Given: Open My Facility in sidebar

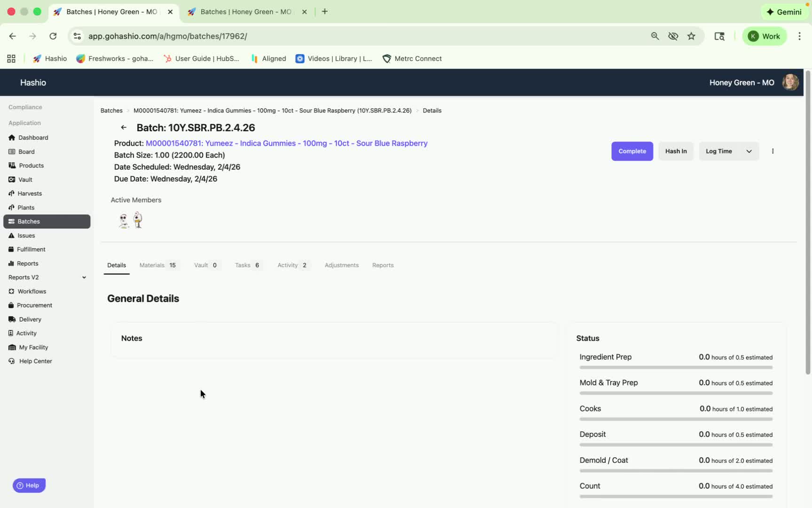Looking at the screenshot, I should pos(28,347).
